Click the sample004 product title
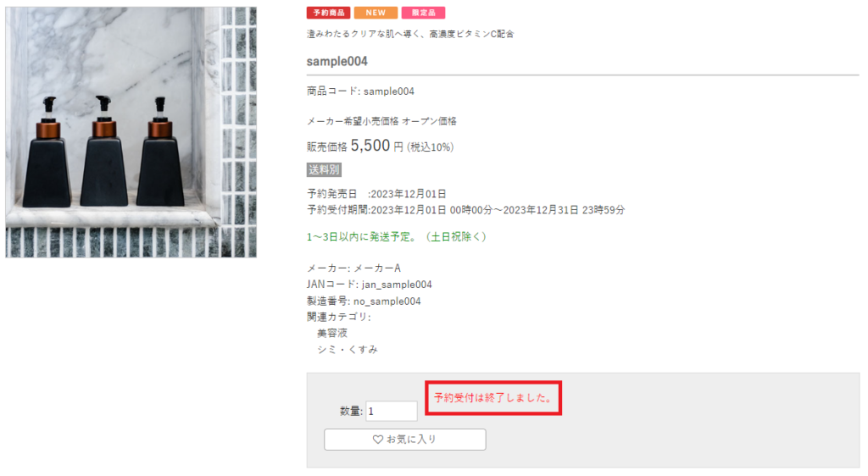Image resolution: width=868 pixels, height=476 pixels. (x=337, y=61)
